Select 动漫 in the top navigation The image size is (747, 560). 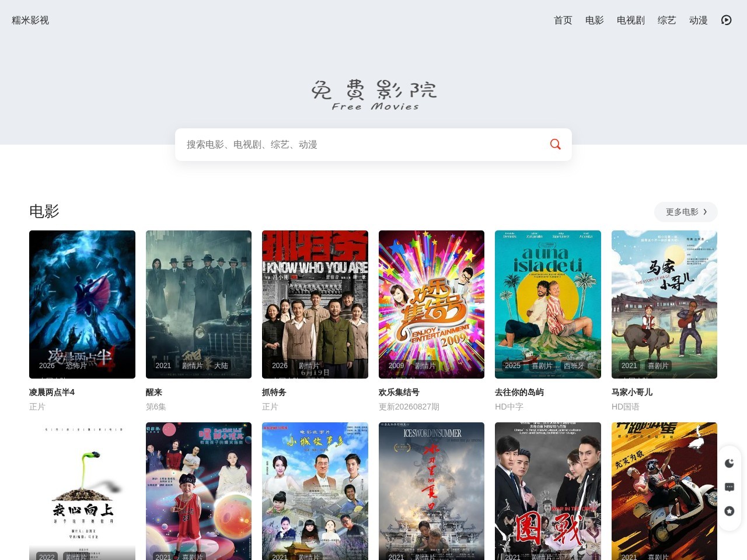[699, 20]
